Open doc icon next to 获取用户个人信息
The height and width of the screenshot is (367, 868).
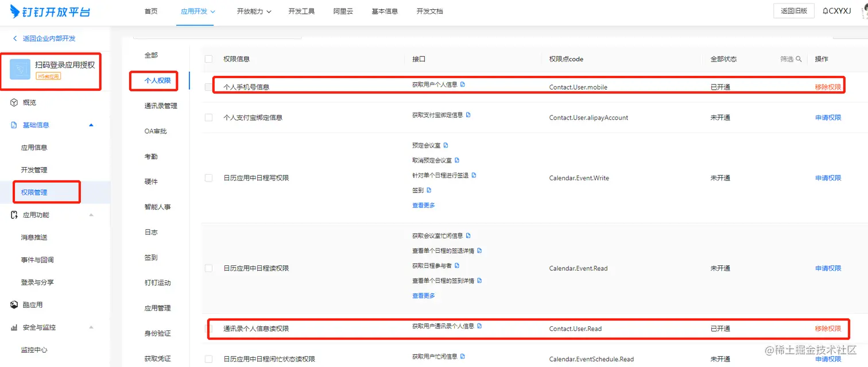[463, 84]
